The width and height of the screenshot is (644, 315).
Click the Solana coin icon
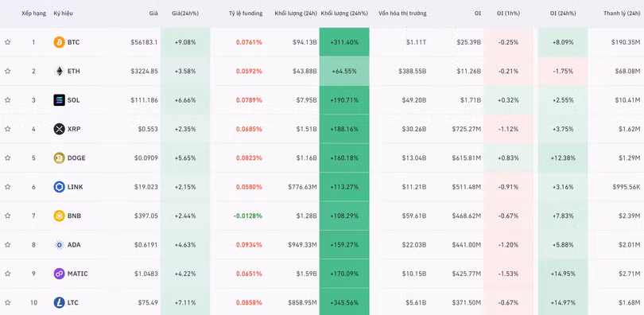59,99
